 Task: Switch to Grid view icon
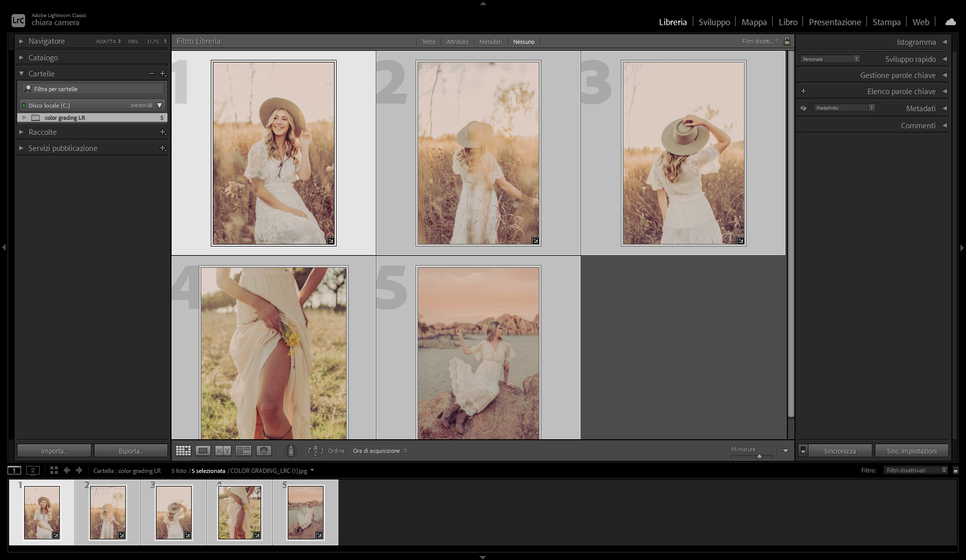183,451
